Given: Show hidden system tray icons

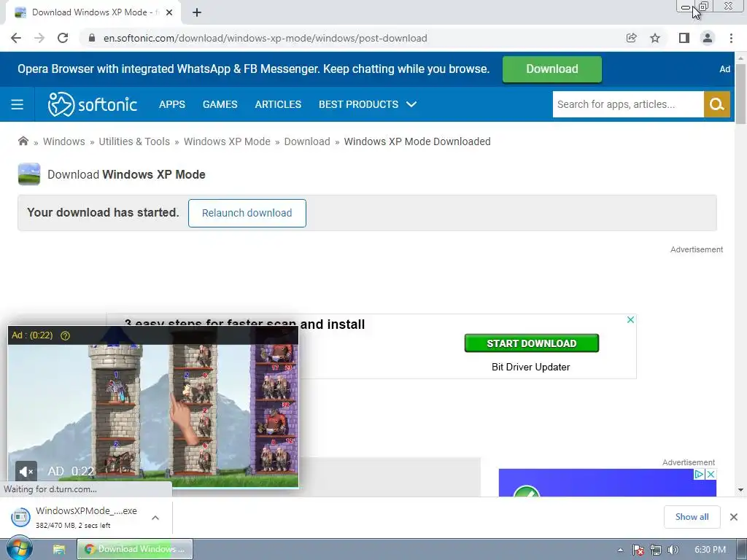Looking at the screenshot, I should click(620, 550).
